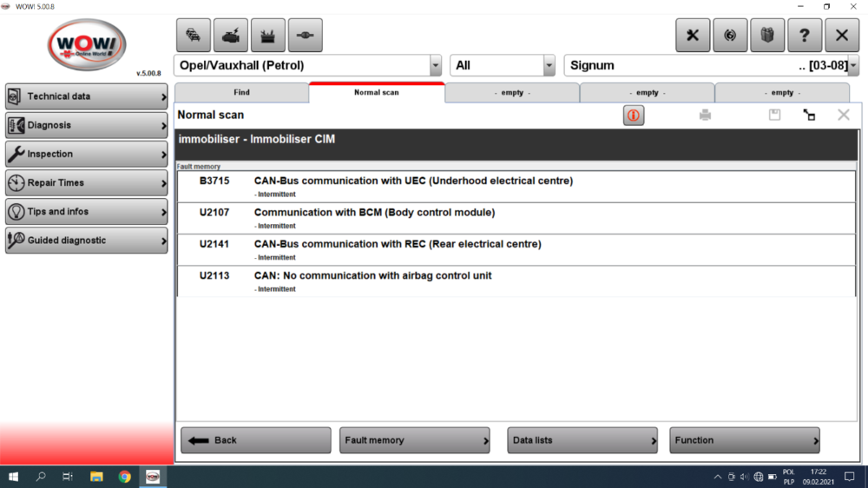This screenshot has height=488, width=868.
Task: Click the Back button
Action: [x=255, y=440]
